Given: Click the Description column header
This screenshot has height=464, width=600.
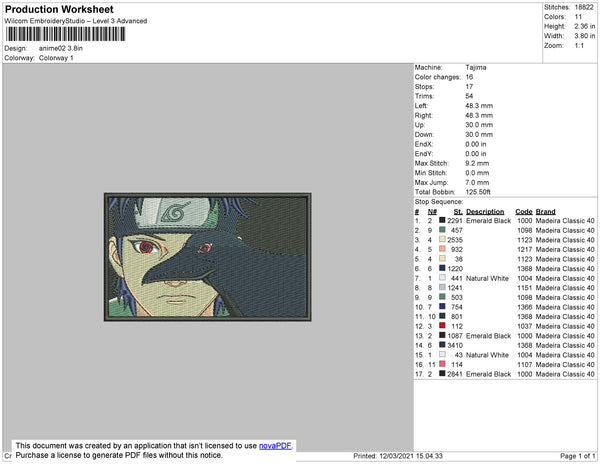Looking at the screenshot, I should point(485,212).
